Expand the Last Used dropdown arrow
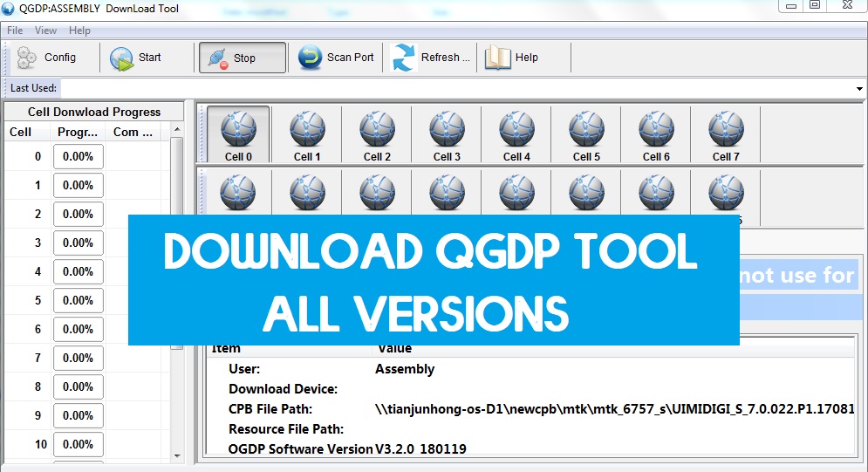Viewport: 868px width, 472px height. tap(859, 88)
